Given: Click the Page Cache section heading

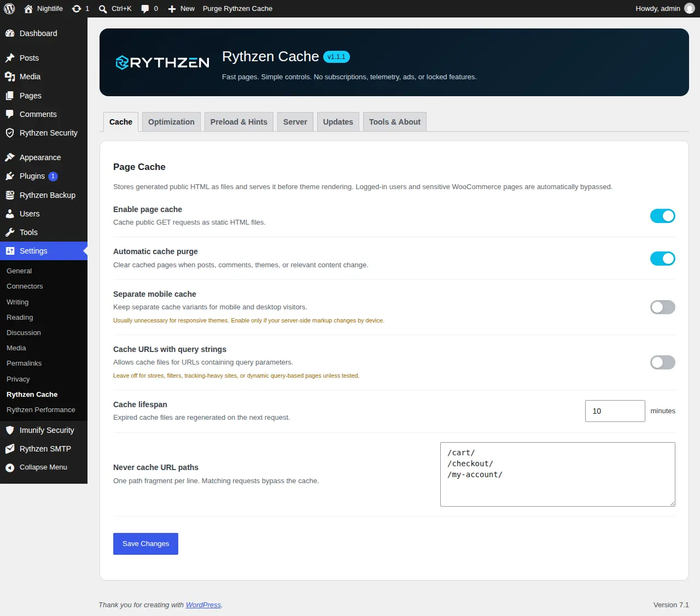Looking at the screenshot, I should point(139,167).
